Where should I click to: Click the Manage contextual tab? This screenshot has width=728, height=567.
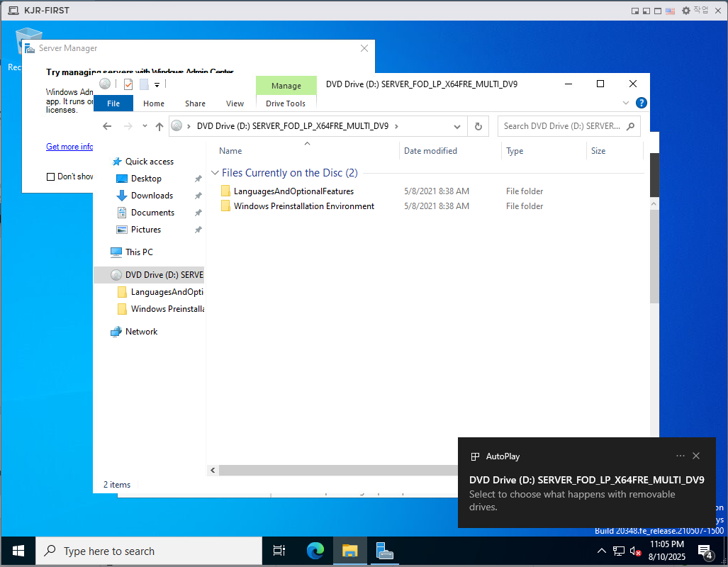(286, 86)
